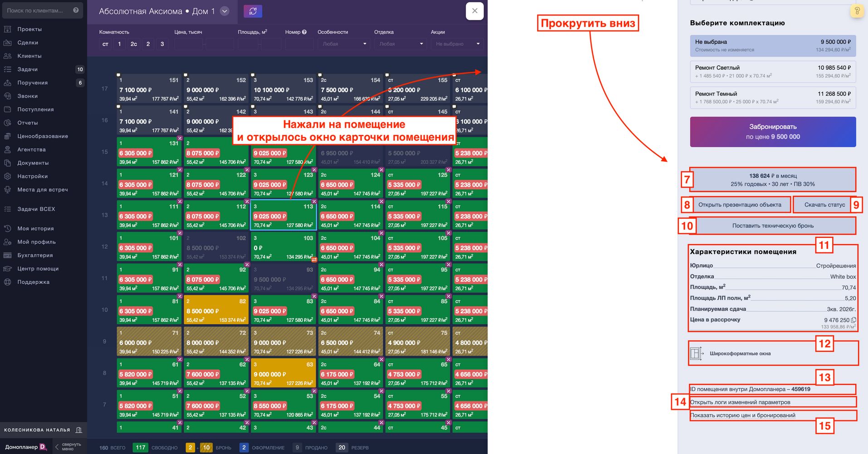Select the Ремонт Темный package option

773,98
